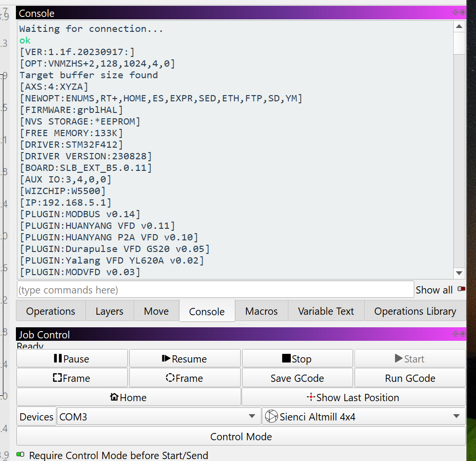Click the square Frame button
Image resolution: width=476 pixels, height=461 pixels.
72,378
